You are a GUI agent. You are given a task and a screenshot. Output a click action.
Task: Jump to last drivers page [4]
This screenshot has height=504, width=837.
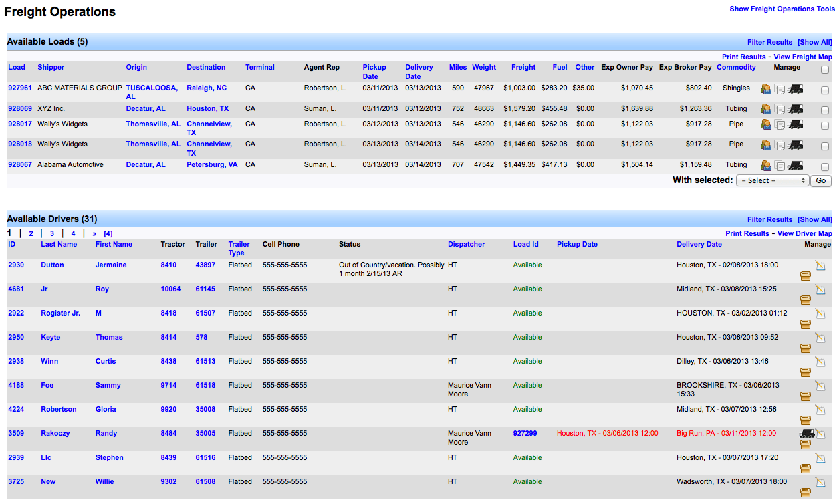pos(108,233)
